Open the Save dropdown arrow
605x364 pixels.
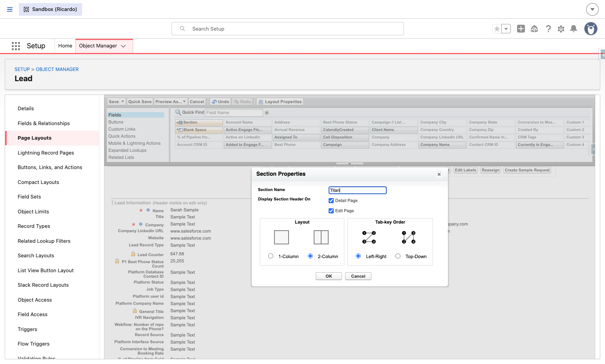122,102
